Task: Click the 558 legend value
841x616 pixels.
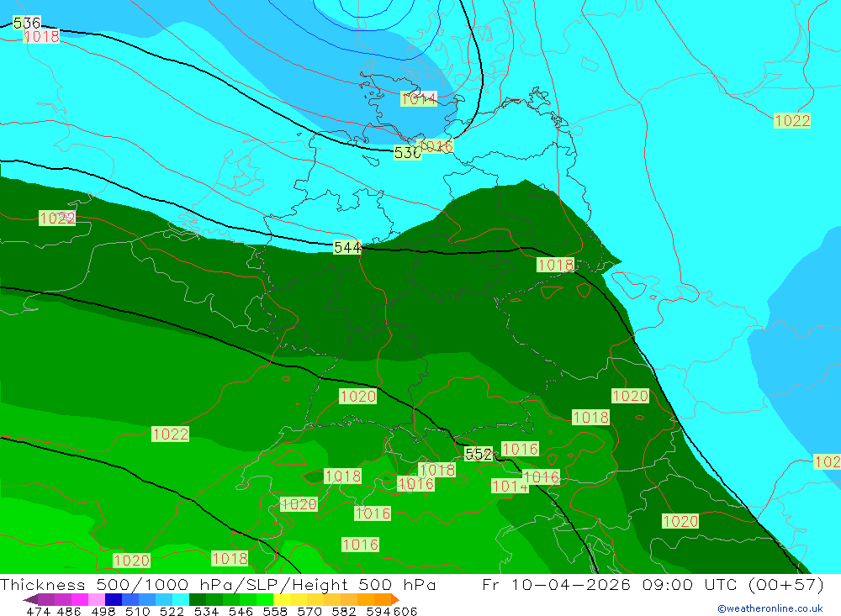Action: pos(275,611)
